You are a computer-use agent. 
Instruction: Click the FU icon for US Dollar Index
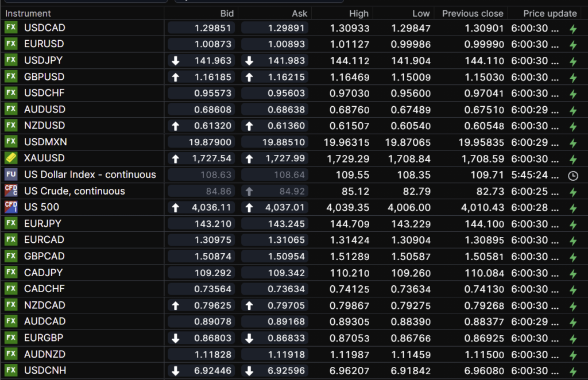pyautogui.click(x=11, y=175)
